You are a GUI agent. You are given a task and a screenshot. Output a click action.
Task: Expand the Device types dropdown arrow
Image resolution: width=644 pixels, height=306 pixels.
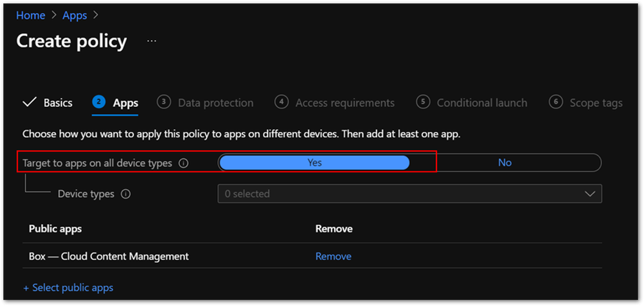(589, 194)
